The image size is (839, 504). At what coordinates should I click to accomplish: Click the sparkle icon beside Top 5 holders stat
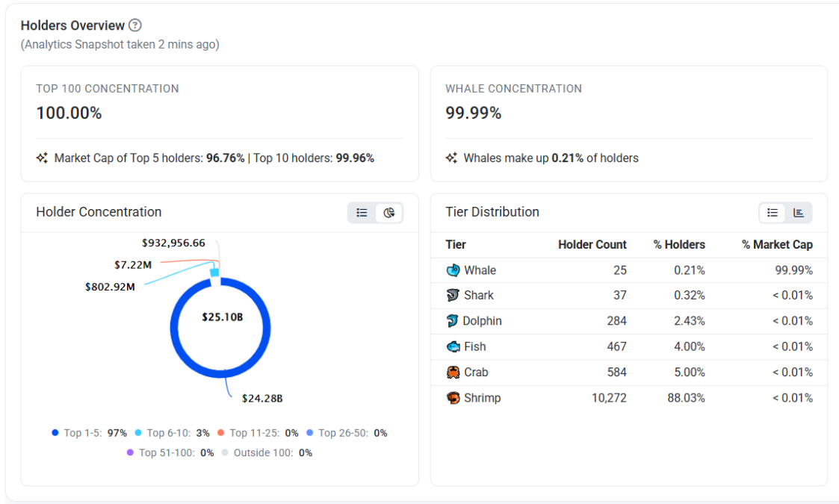coord(43,158)
